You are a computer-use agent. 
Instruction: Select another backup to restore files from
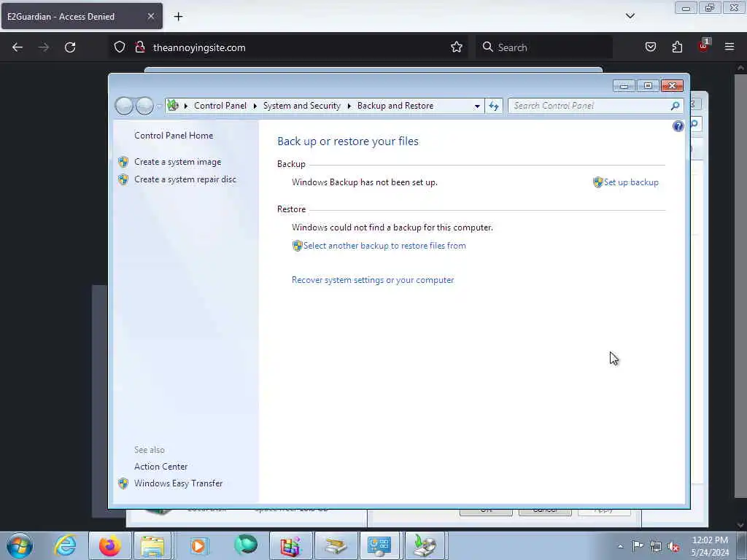[x=384, y=246]
